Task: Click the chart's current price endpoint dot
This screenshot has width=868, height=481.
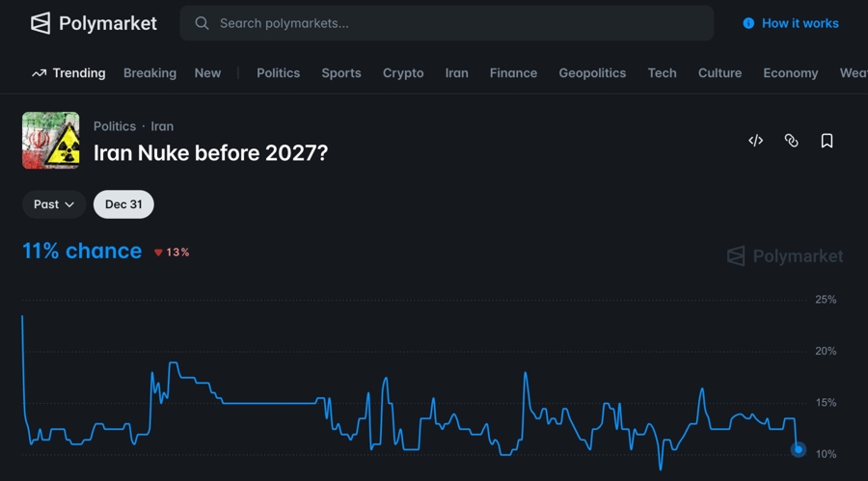Action: tap(799, 449)
